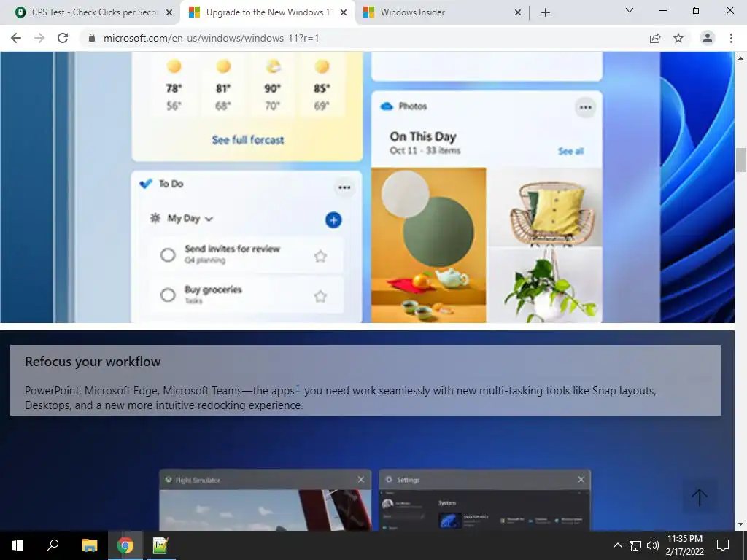Switch to the Windows Insider tab
Image resolution: width=747 pixels, height=560 pixels.
438,12
